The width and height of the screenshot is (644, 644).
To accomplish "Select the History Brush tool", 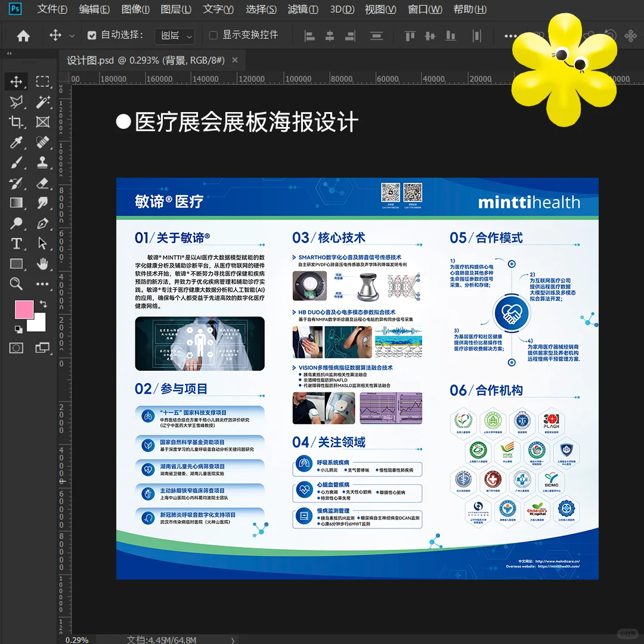I will tap(16, 183).
